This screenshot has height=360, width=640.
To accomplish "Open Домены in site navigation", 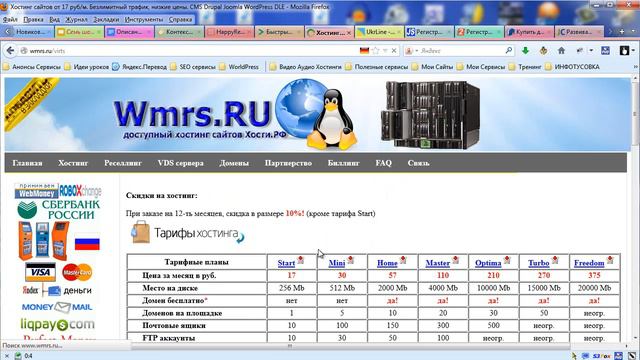I will 234,163.
